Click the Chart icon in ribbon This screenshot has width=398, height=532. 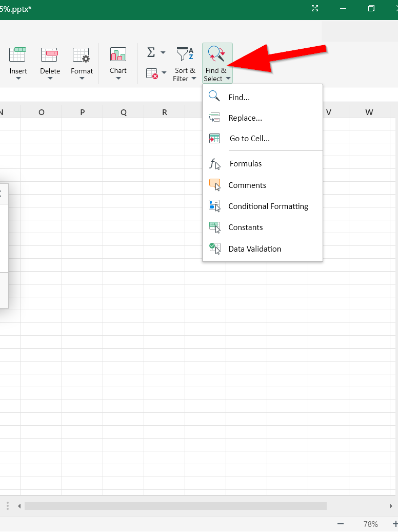tap(118, 55)
